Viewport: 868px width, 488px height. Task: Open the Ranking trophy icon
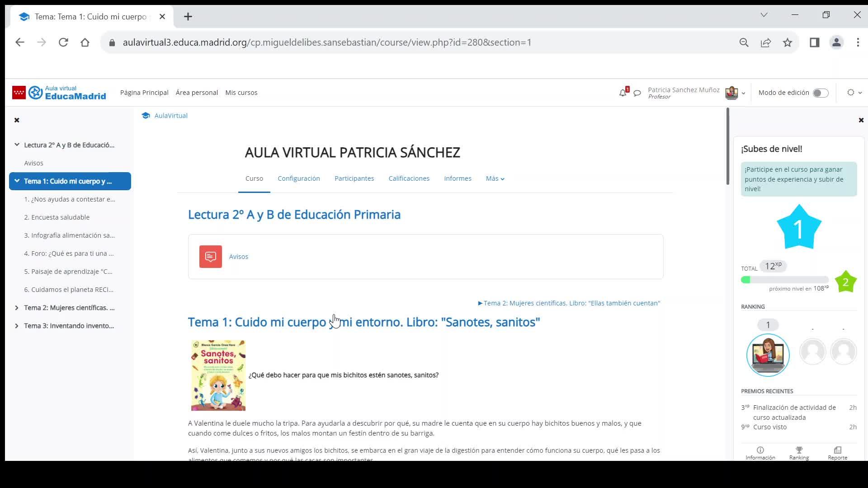coord(799,450)
